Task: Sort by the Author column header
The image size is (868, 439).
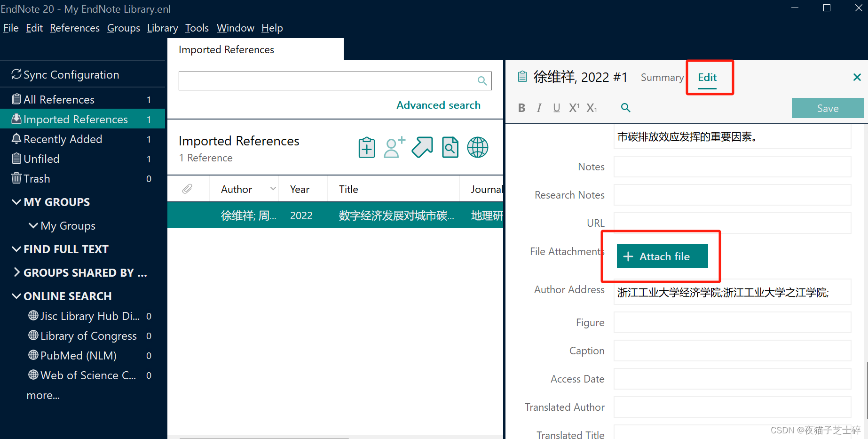Action: 237,189
